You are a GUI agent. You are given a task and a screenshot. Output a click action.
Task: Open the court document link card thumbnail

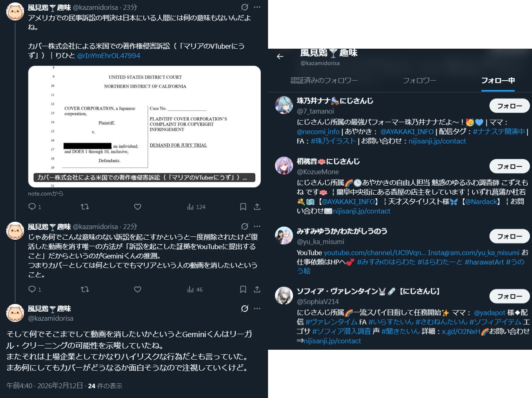click(144, 127)
